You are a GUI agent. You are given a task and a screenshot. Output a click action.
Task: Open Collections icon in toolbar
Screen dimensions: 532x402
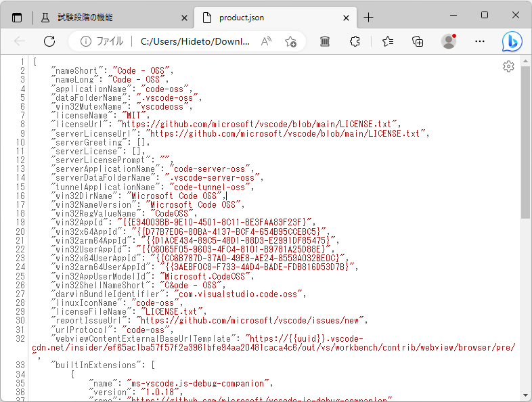pyautogui.click(x=418, y=41)
